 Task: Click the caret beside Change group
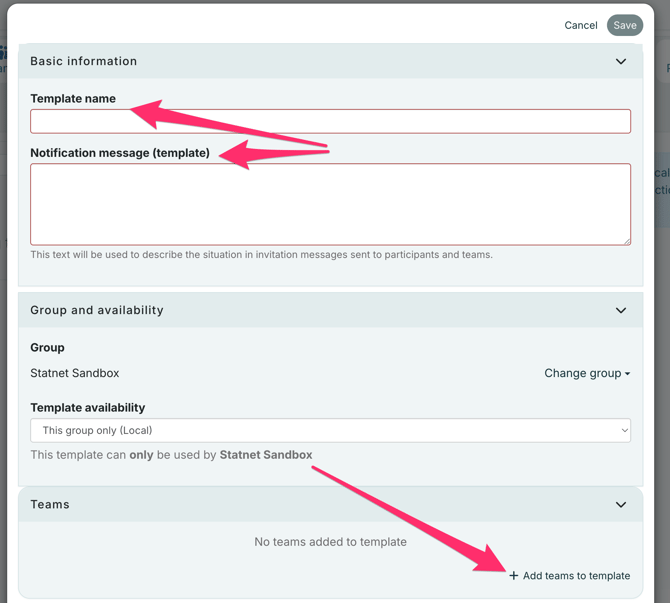pos(628,374)
